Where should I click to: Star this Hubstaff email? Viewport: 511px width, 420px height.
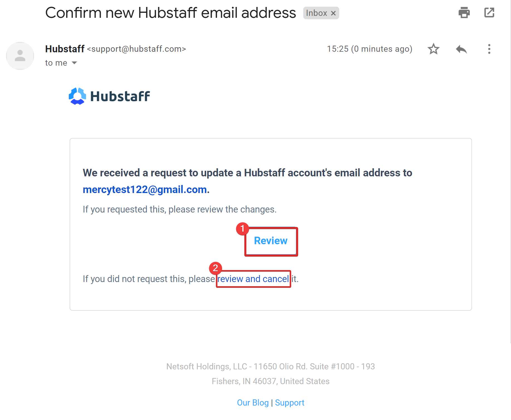[x=433, y=49]
